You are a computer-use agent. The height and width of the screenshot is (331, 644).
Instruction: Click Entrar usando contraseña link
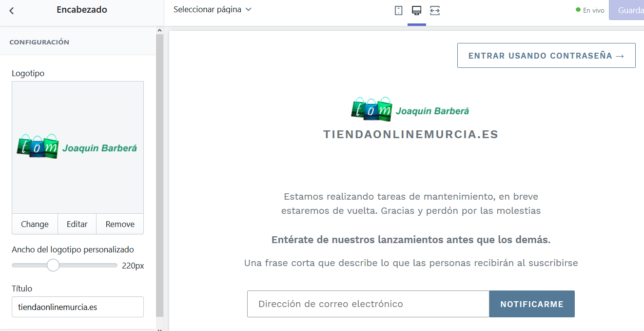point(546,56)
